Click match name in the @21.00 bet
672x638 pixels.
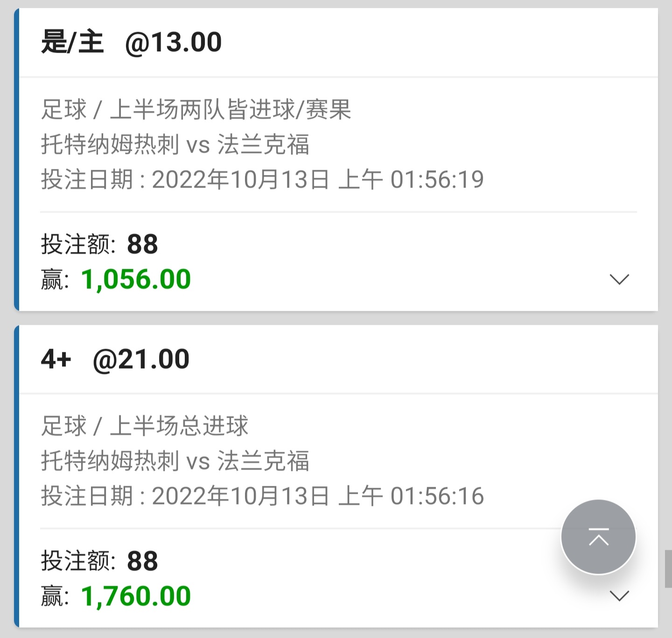tap(175, 461)
